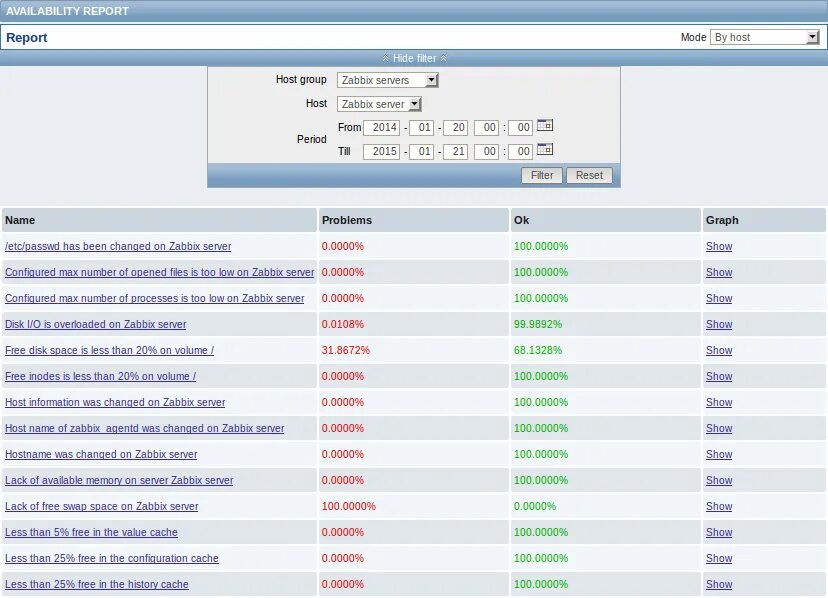The image size is (828, 598).
Task: Open 'Free disk space is less than 20%' link
Action: click(x=109, y=350)
